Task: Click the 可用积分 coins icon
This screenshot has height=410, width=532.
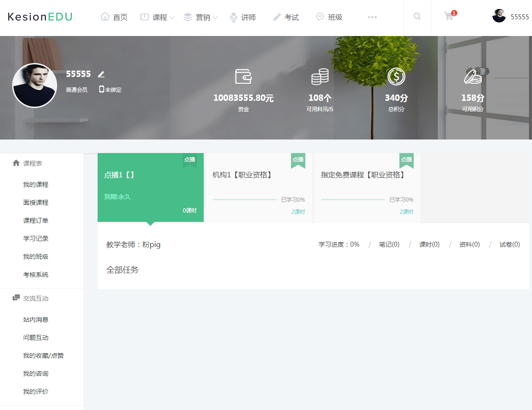Action: tap(473, 77)
